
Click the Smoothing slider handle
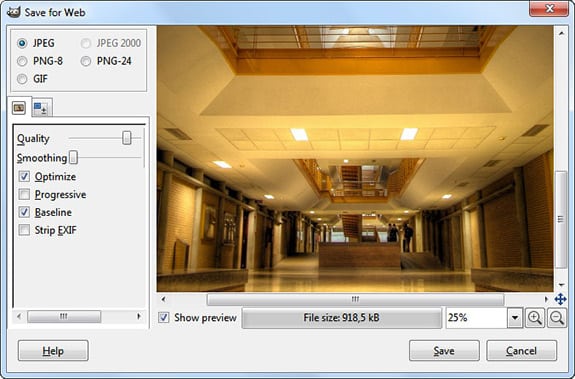pos(73,157)
